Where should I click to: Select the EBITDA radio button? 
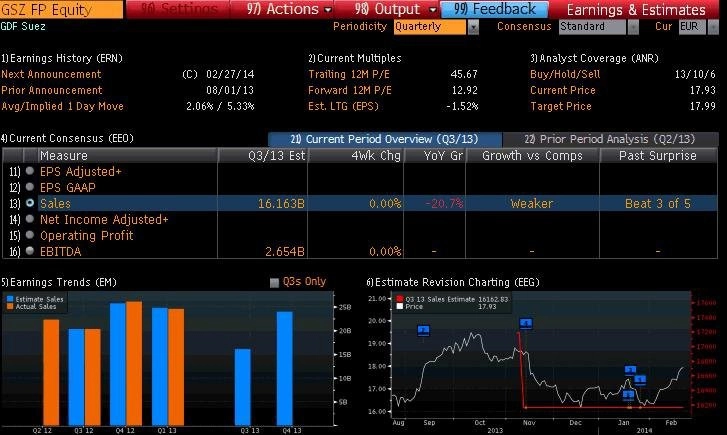click(30, 251)
